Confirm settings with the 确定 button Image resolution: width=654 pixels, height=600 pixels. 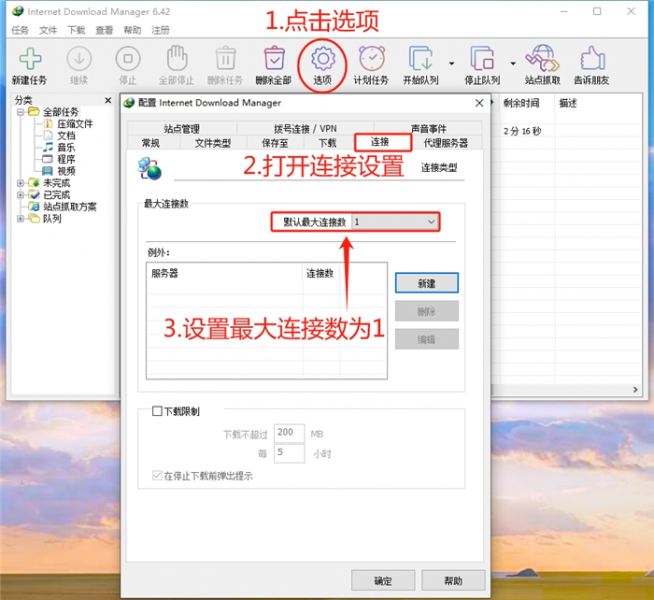pyautogui.click(x=383, y=580)
